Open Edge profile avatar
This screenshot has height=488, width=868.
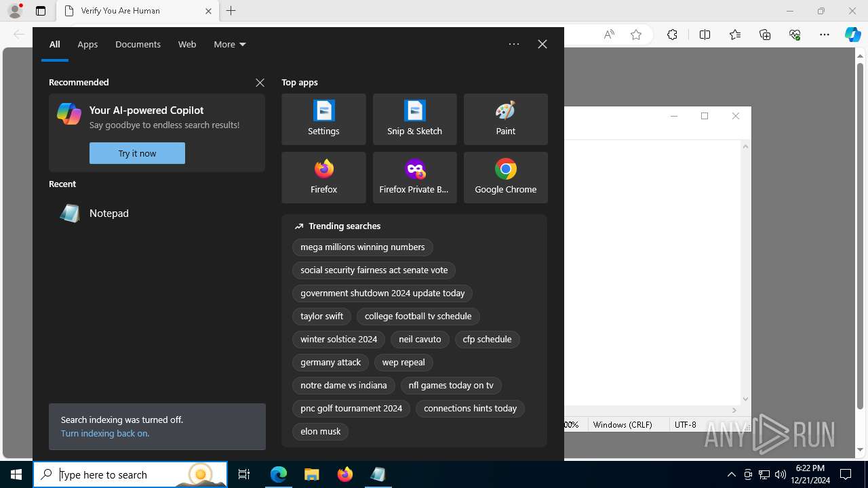pos(15,11)
